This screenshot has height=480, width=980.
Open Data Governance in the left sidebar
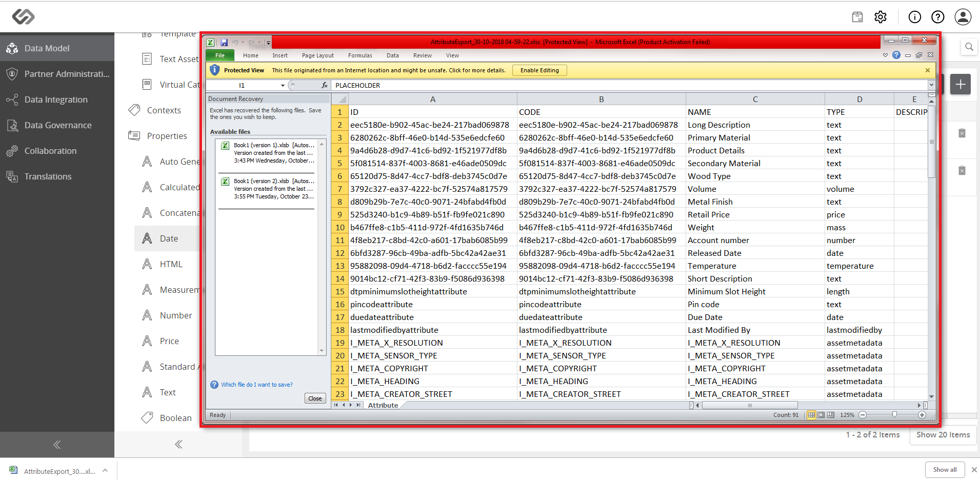[57, 125]
